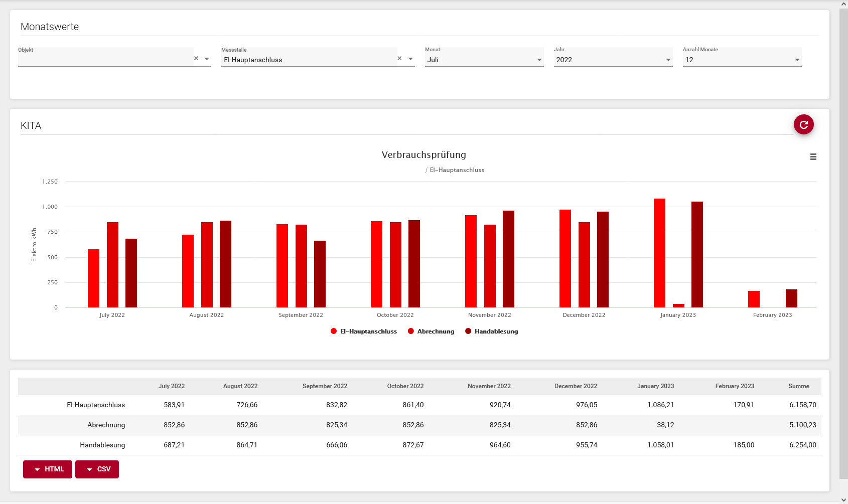Click the July 2022 Handablesung bar
The width and height of the screenshot is (848, 504).
point(131,273)
